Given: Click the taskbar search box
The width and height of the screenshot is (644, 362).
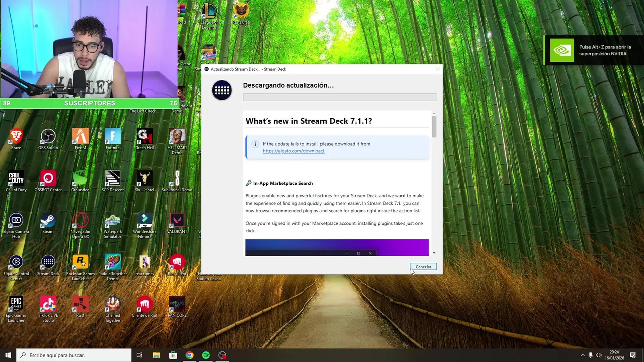Looking at the screenshot, I should coord(74,355).
